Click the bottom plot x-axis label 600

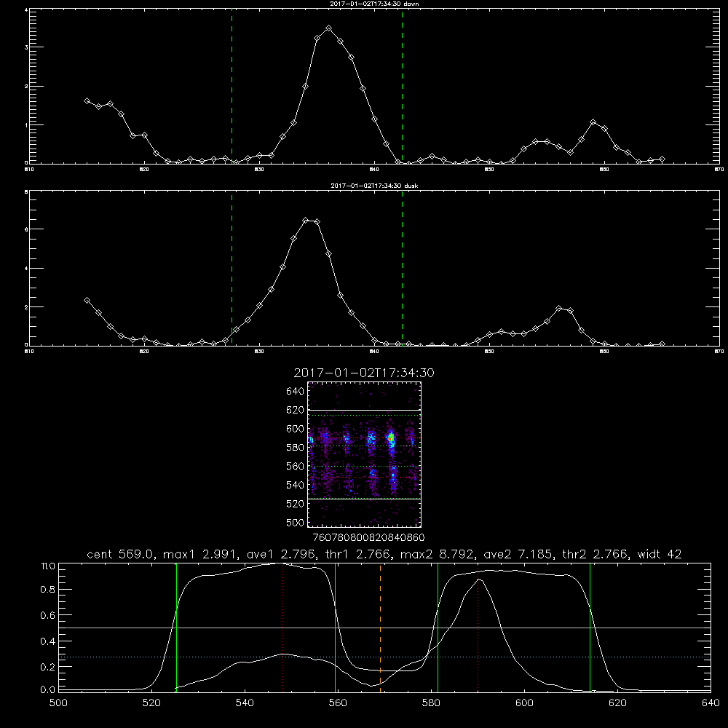(x=524, y=703)
